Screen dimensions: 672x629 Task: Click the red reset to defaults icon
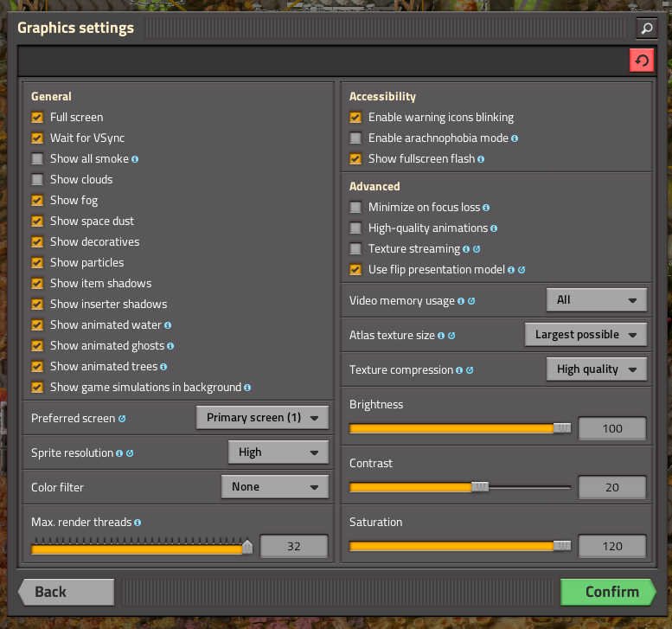pyautogui.click(x=641, y=61)
